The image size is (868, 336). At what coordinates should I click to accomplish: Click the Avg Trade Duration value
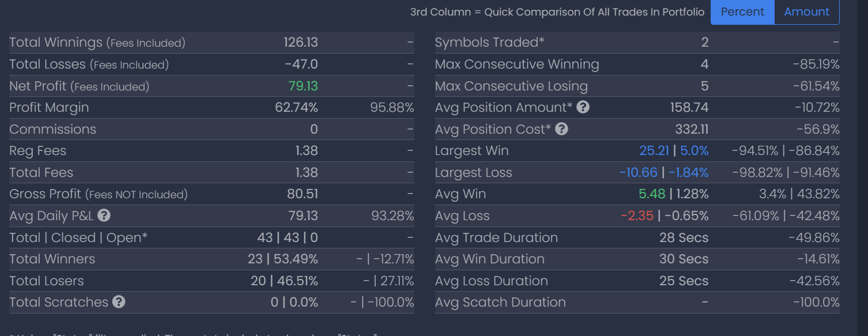684,237
